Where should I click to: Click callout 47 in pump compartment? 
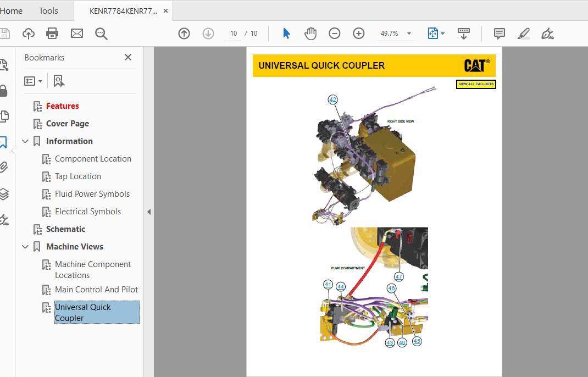[398, 277]
